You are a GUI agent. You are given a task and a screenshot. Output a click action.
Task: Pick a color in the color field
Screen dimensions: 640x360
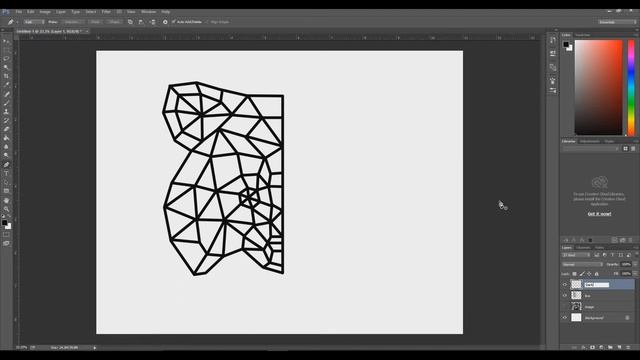598,87
